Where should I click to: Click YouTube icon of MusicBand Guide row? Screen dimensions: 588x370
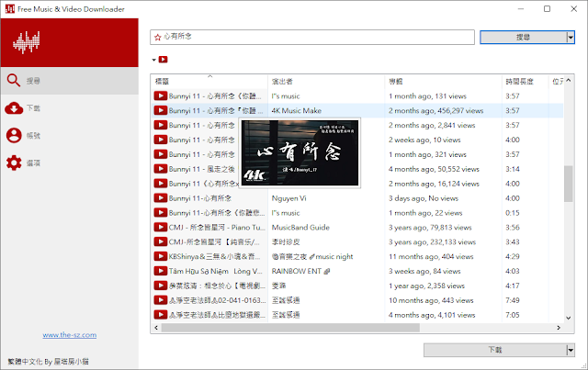161,227
